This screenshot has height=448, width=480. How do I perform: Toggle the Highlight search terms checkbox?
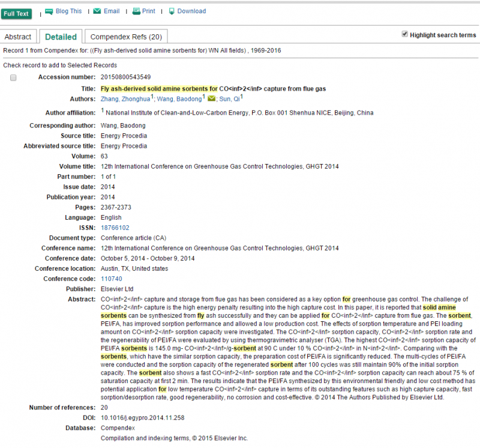(x=404, y=34)
